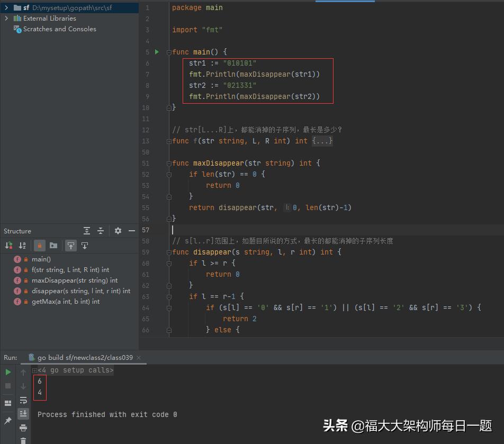Image resolution: width=504 pixels, height=444 pixels.
Task: Clear all Run output with trash icon
Action: (23, 440)
